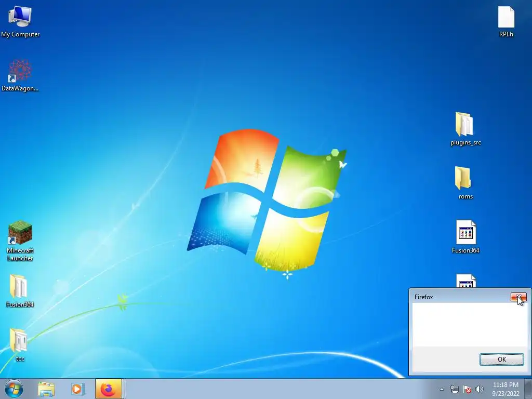Launch Windows Media Player from taskbar
Image resolution: width=532 pixels, height=399 pixels.
click(x=77, y=389)
